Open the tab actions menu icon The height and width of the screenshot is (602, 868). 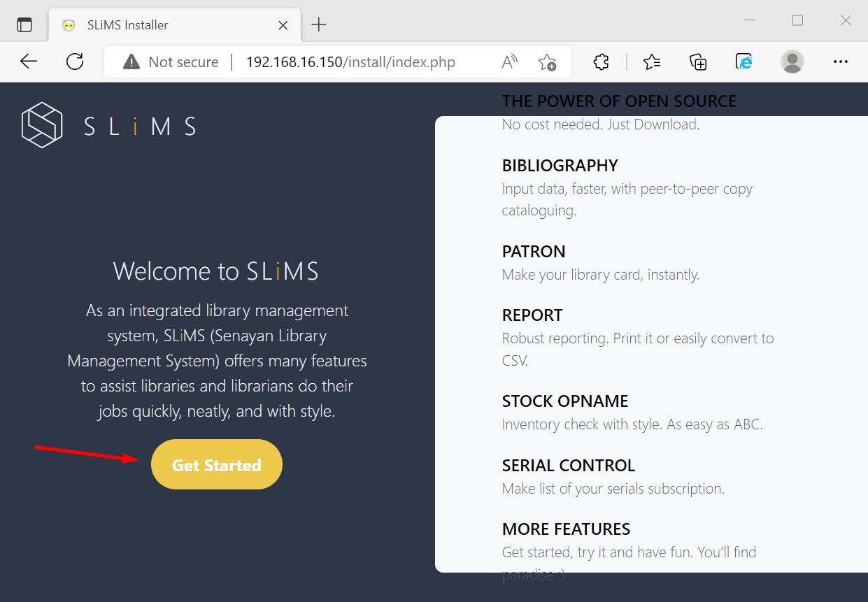pos(24,25)
